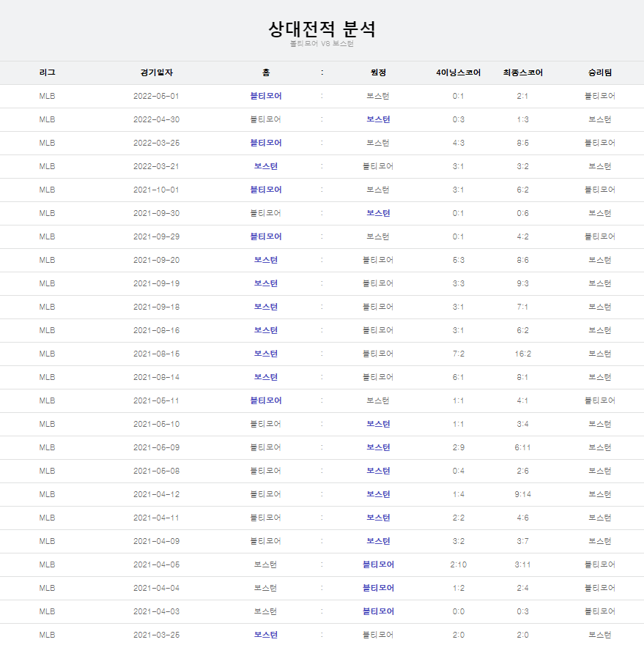
Task: Select the 경기일자 column header
Action: 157,72
